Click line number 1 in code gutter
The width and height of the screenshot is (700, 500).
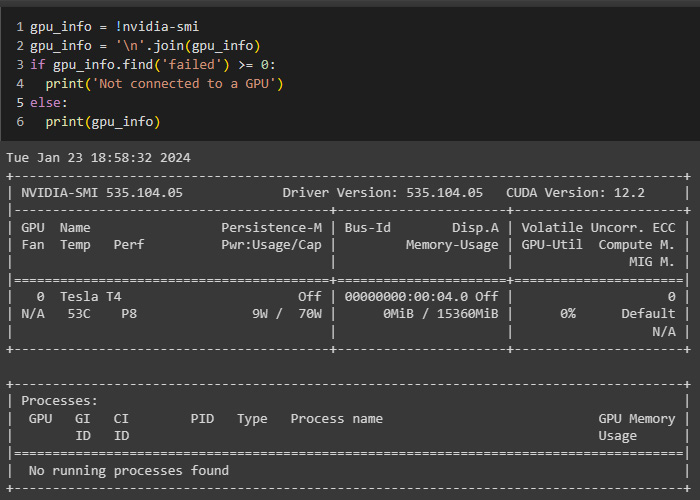tap(20, 27)
